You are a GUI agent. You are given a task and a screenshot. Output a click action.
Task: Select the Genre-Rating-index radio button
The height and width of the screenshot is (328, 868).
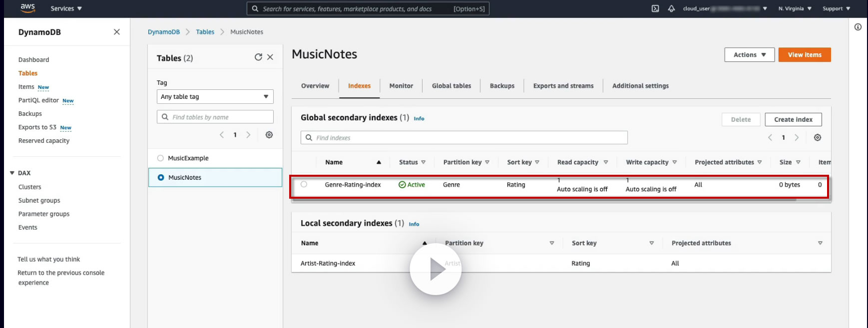[x=304, y=184]
